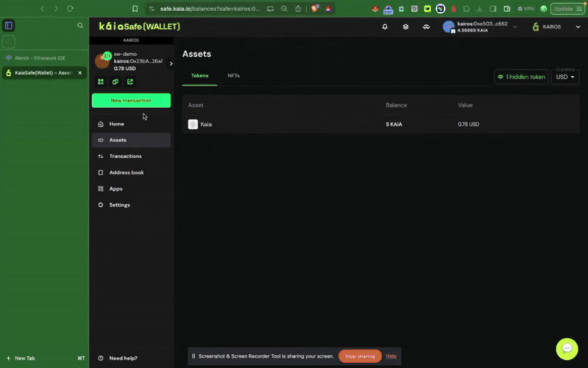Switch to the NFTs tab
The image size is (588, 368).
click(234, 76)
